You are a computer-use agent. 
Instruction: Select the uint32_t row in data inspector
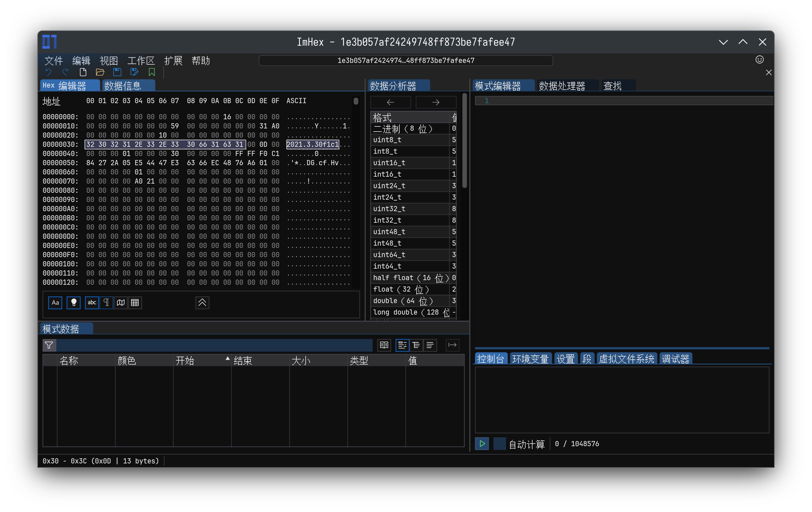413,209
